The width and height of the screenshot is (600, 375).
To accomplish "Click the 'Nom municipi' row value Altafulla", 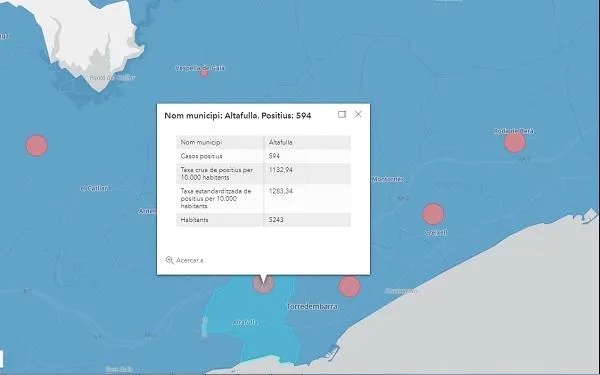I will (x=280, y=142).
